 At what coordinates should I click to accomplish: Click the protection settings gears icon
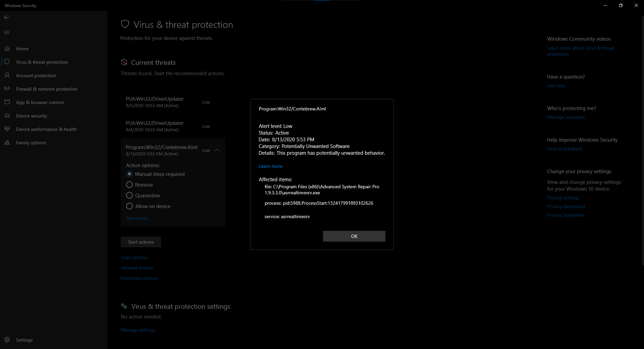(124, 306)
